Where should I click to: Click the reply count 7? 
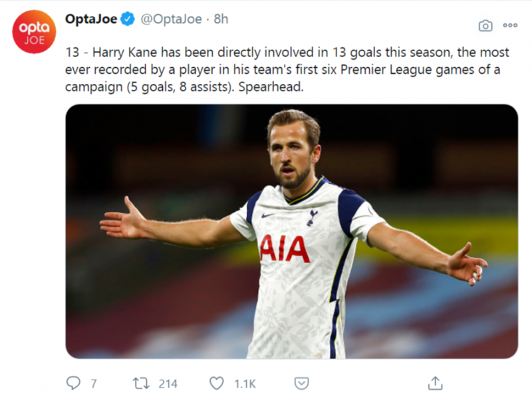94,384
